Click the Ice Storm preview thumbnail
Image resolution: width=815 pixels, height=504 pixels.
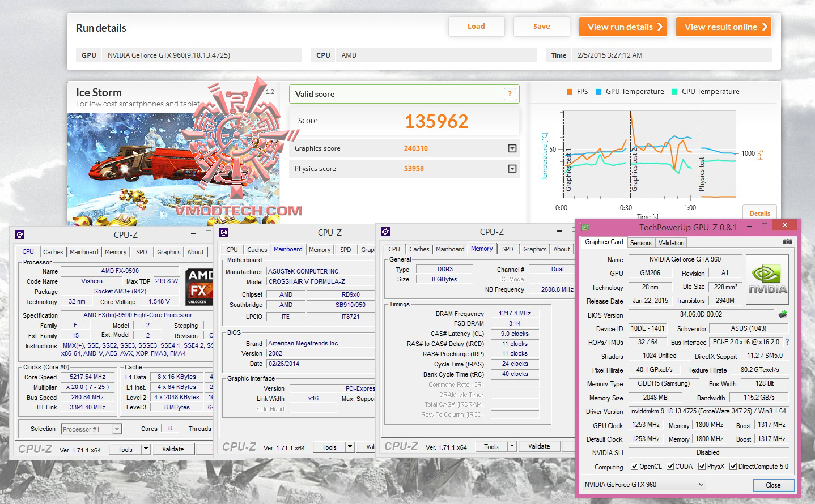pyautogui.click(x=173, y=169)
